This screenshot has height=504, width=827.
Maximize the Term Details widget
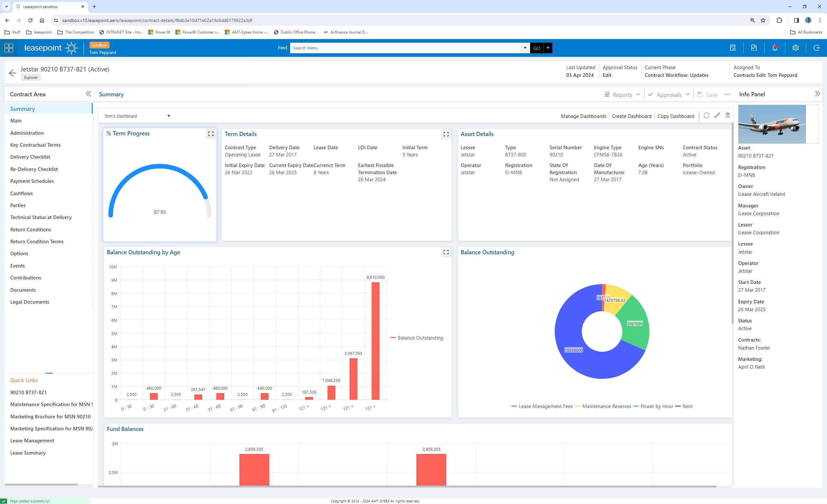tap(446, 134)
